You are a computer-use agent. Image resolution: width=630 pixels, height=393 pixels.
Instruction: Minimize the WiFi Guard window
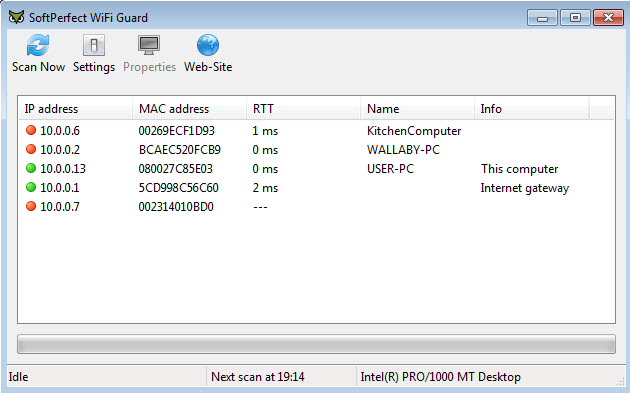tap(542, 18)
